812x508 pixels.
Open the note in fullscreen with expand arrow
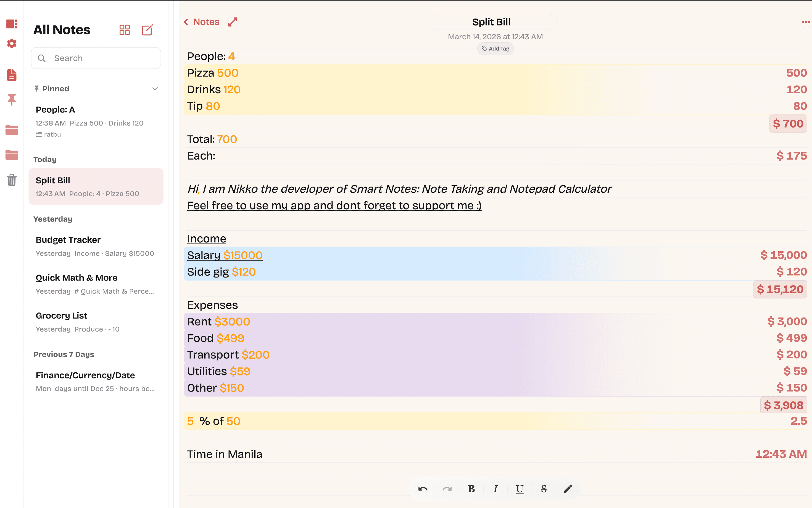pyautogui.click(x=233, y=22)
